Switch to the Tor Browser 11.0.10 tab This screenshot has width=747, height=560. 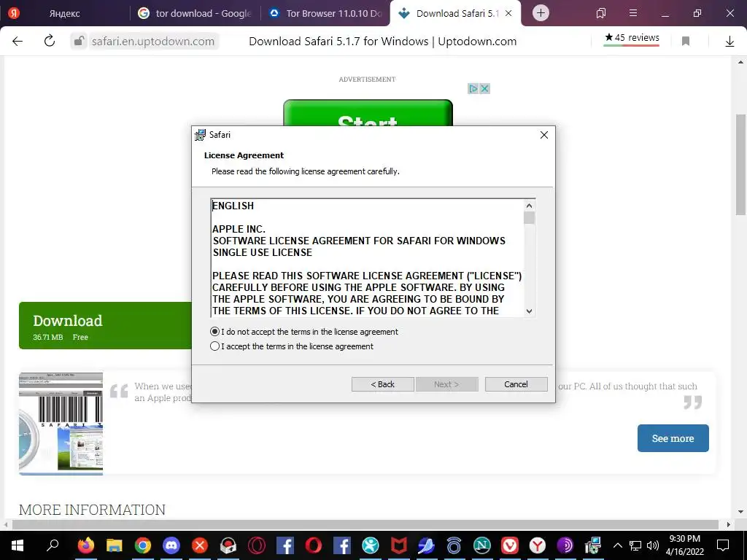[326, 13]
